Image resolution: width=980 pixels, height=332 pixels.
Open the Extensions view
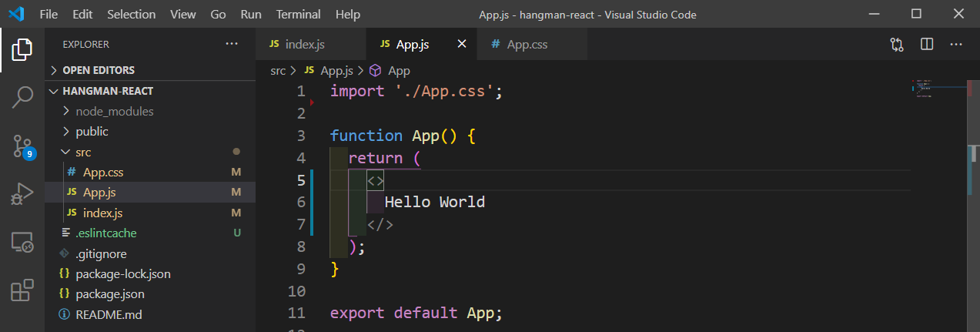pyautogui.click(x=22, y=290)
